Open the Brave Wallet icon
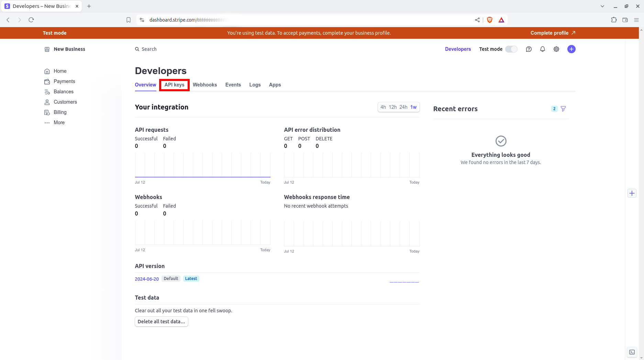The height and width of the screenshot is (360, 644). [x=625, y=20]
